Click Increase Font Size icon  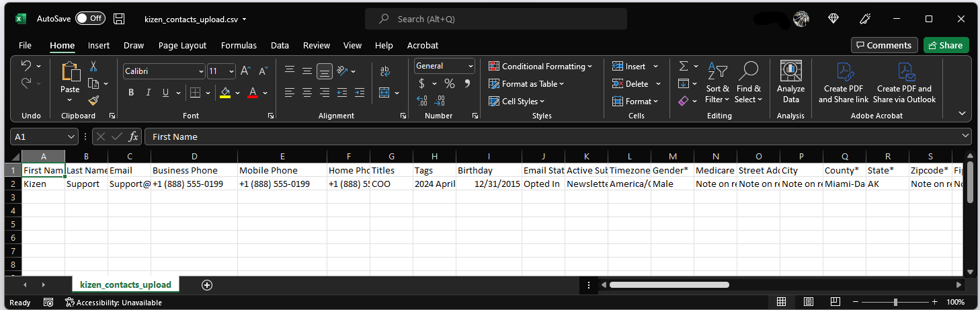tap(245, 71)
